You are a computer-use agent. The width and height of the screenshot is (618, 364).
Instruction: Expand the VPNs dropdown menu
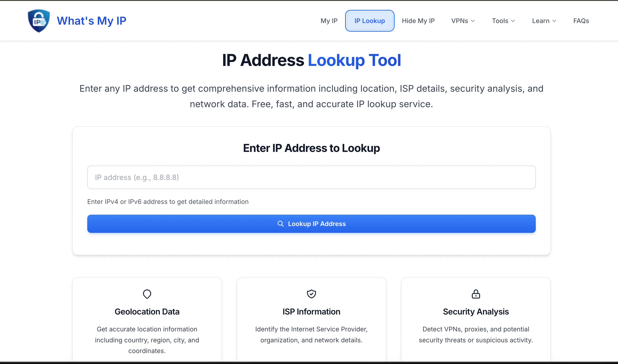pyautogui.click(x=463, y=21)
